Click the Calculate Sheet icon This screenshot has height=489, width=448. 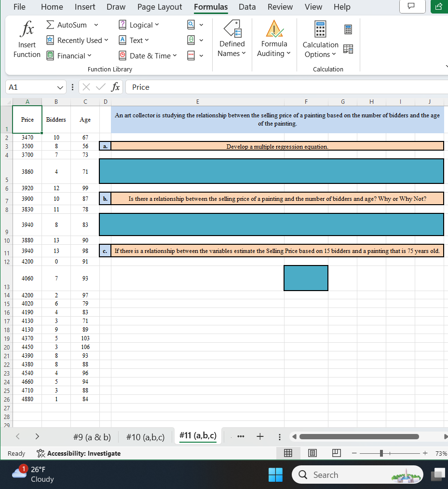(348, 49)
